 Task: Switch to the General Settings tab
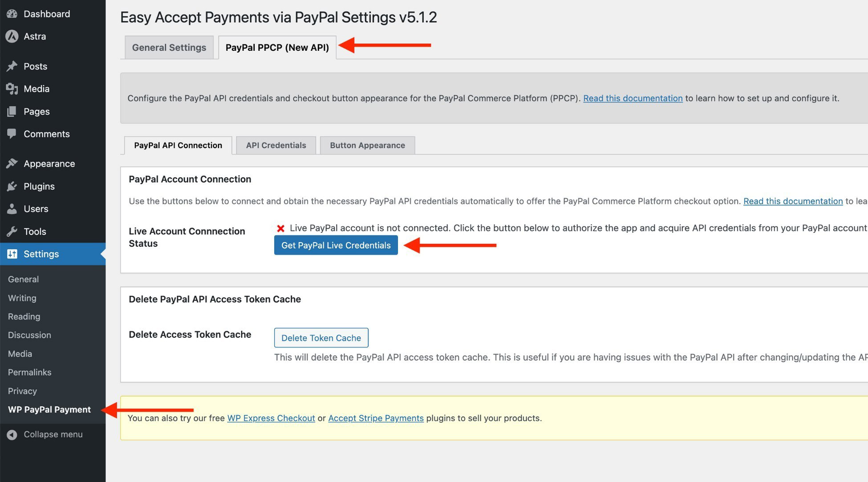[x=169, y=47]
